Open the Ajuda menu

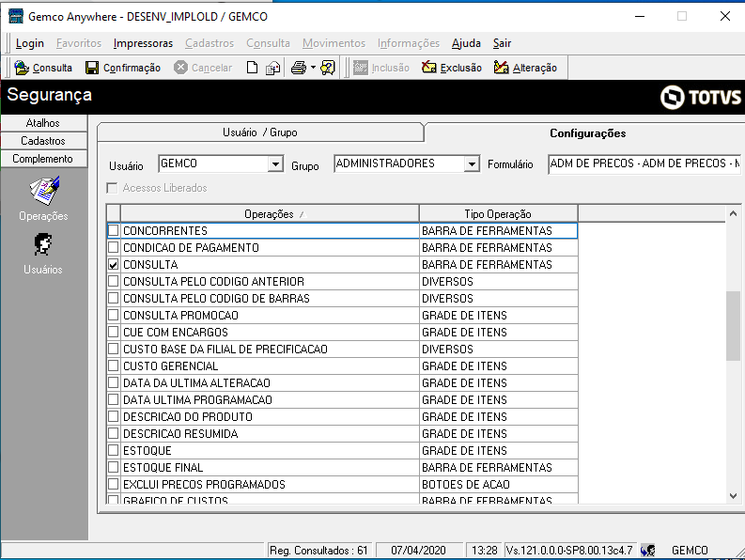pos(466,43)
